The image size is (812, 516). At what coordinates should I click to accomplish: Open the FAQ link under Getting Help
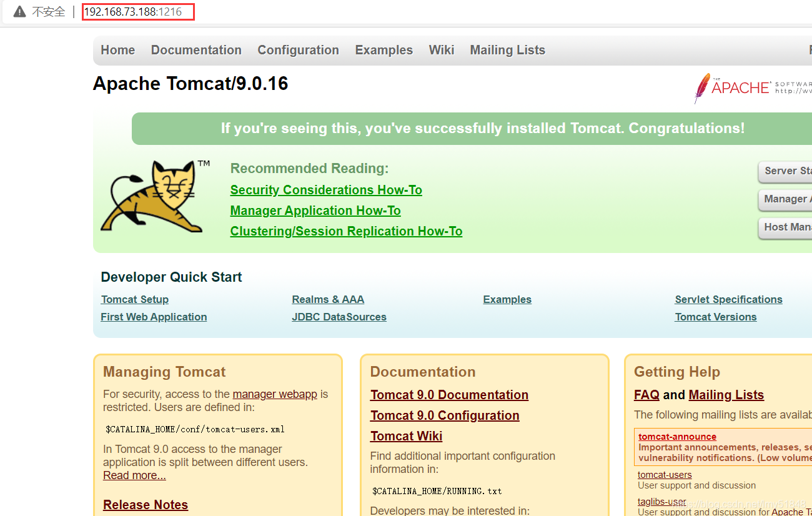click(646, 395)
